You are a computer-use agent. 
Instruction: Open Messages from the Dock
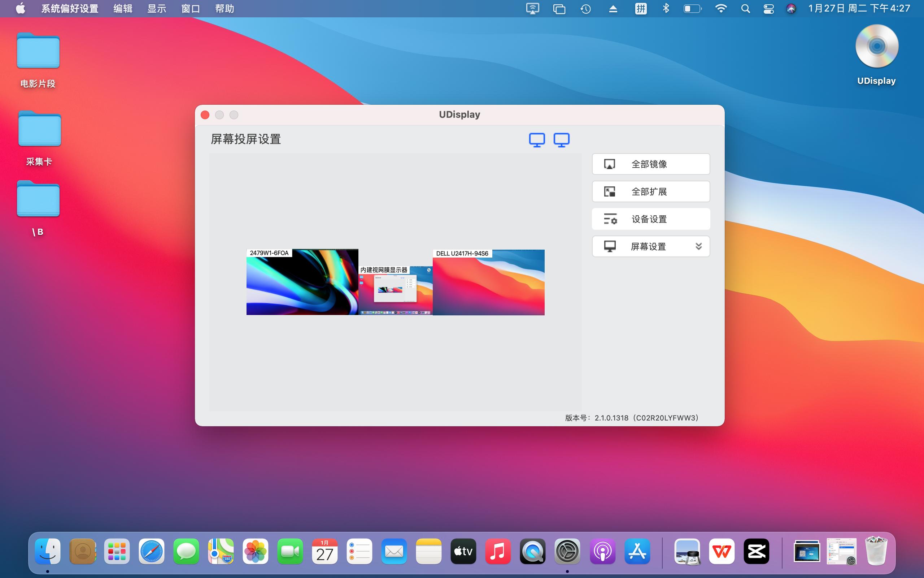point(186,551)
